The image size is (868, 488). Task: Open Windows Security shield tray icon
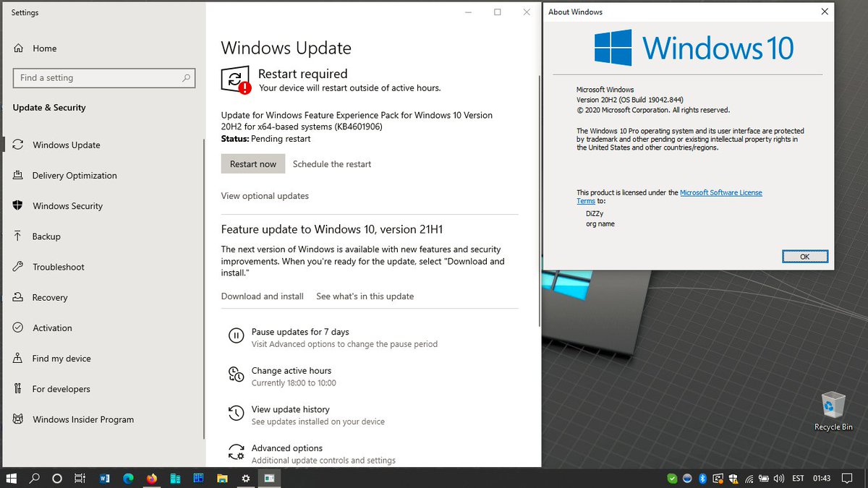tap(733, 479)
